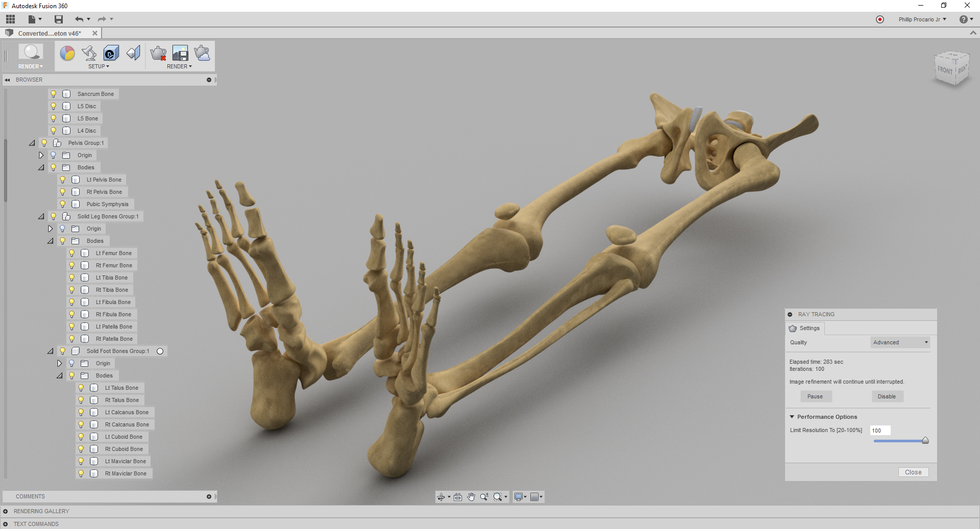This screenshot has height=529, width=980.
Task: Collapse Bodies under Solid Leg Bones Group
Action: pyautogui.click(x=51, y=241)
